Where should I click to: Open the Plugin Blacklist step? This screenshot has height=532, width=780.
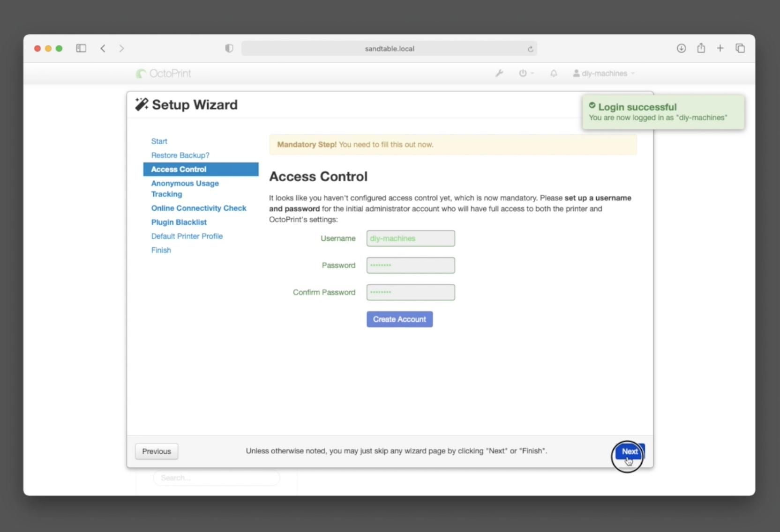pos(179,222)
